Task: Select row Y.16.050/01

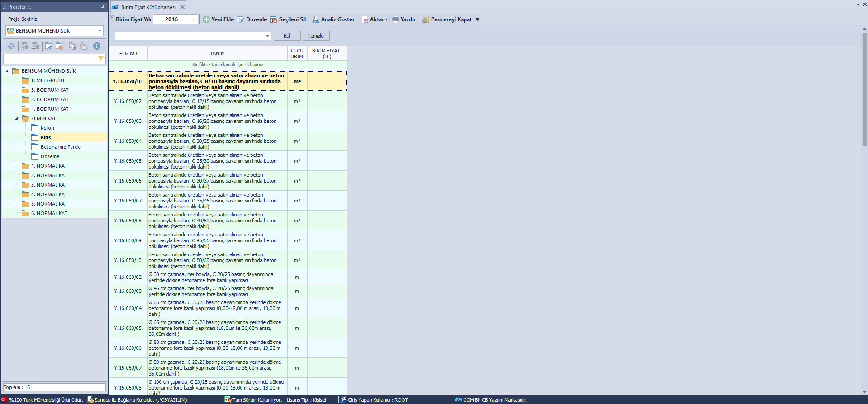Action: pos(228,81)
